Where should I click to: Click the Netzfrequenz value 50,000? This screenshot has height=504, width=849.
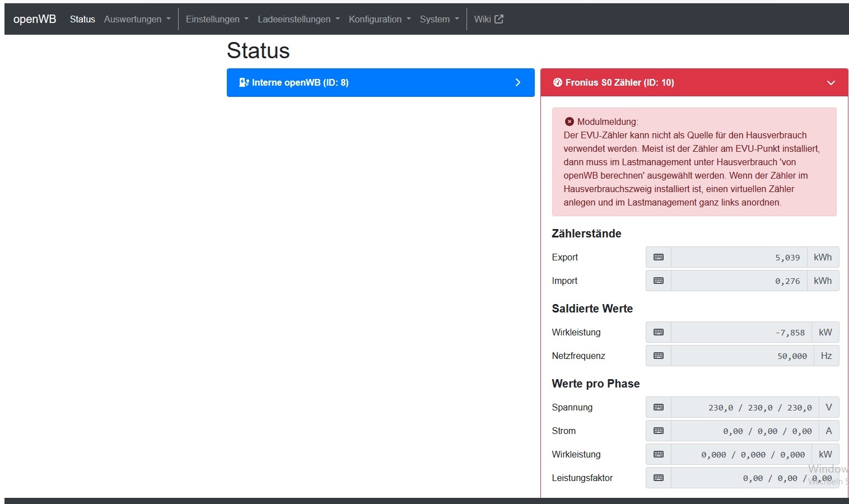743,356
